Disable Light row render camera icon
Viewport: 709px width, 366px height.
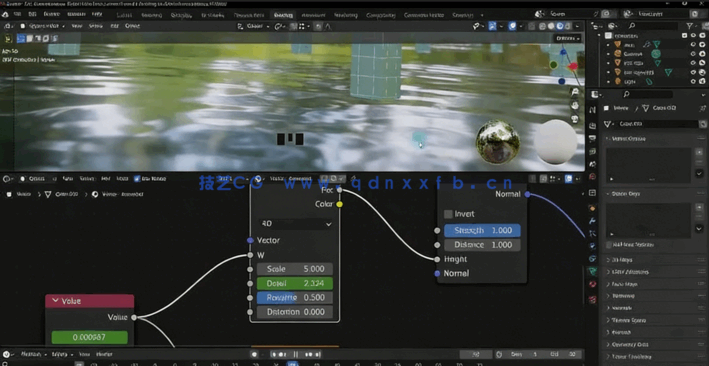[702, 81]
